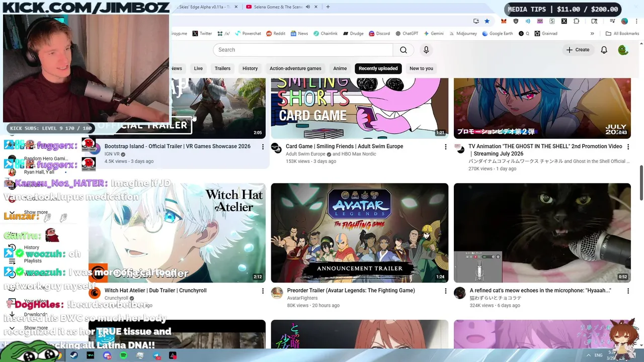Viewport: 644px width, 362px height.
Task: Open a new browser tab
Action: (x=328, y=7)
